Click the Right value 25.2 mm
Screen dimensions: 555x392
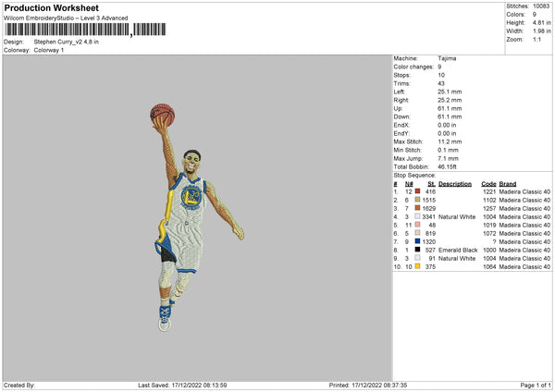pyautogui.click(x=450, y=100)
